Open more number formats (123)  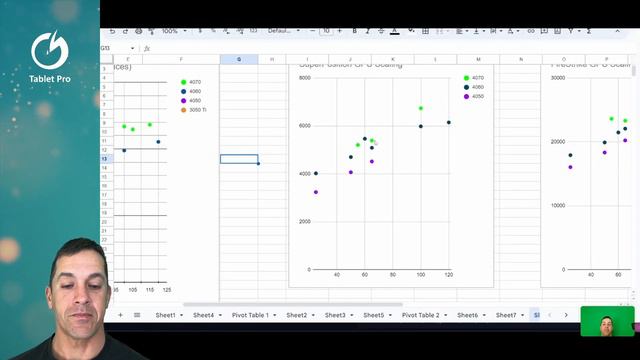tap(253, 31)
